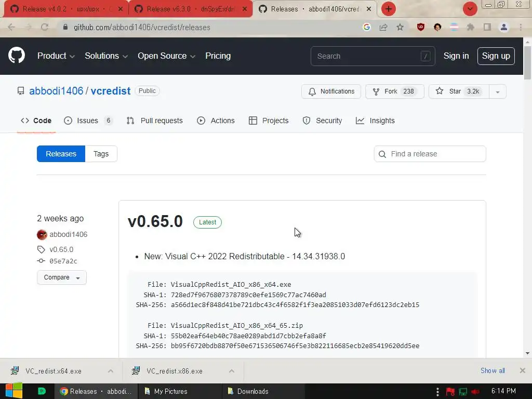Screen dimensions: 532x399
Task: Click the page vertical scrollbar thumb
Action: [x=527, y=63]
